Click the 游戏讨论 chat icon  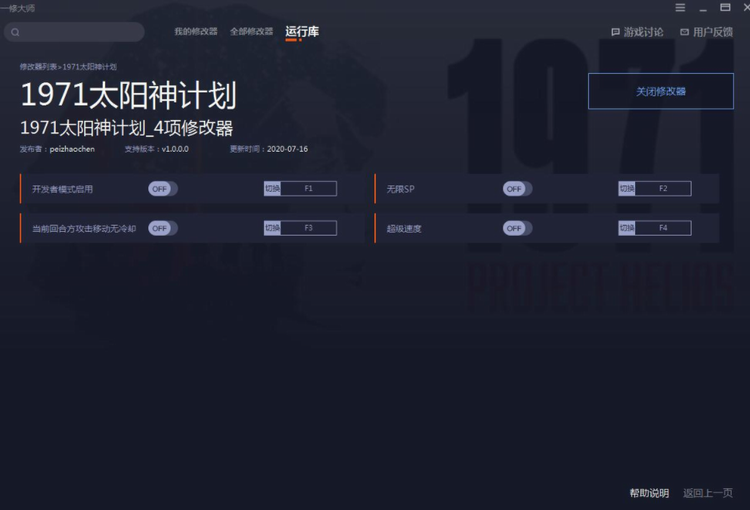pos(616,32)
